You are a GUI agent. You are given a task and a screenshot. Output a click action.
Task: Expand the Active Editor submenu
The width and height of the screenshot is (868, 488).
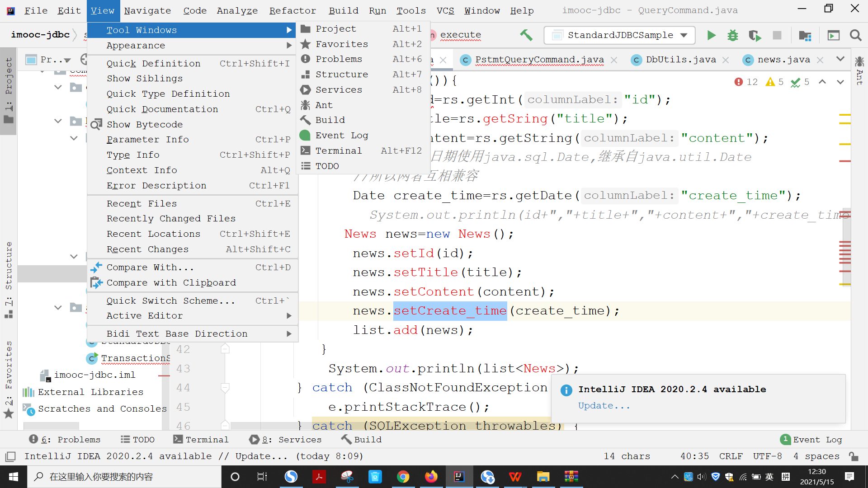tap(193, 316)
